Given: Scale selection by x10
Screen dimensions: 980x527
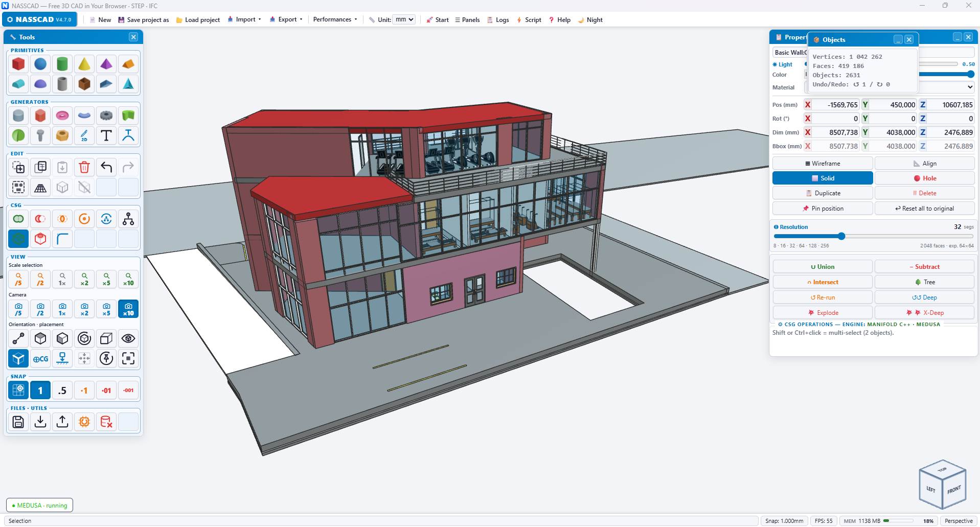Looking at the screenshot, I should coord(128,279).
